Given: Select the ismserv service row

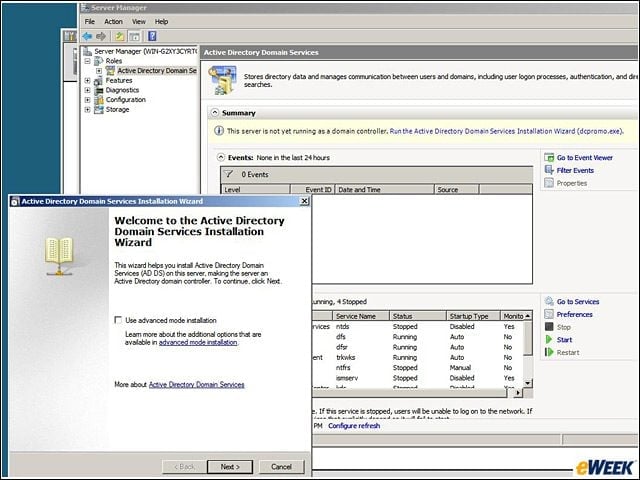Looking at the screenshot, I should (417, 378).
